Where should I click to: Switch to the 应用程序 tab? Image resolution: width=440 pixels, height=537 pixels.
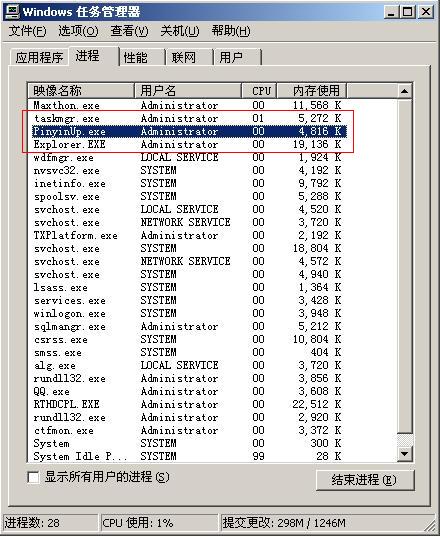[39, 57]
